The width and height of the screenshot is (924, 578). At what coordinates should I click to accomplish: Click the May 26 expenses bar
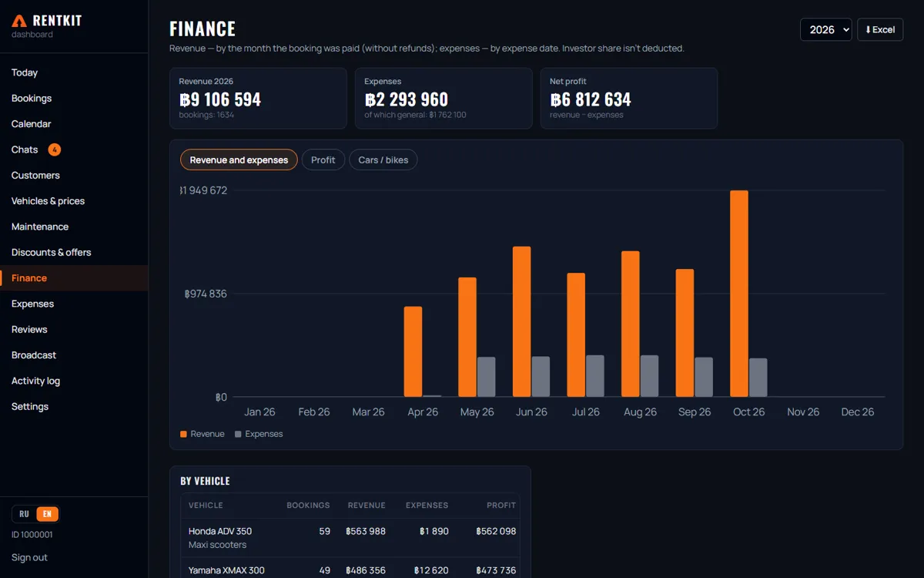pos(487,377)
